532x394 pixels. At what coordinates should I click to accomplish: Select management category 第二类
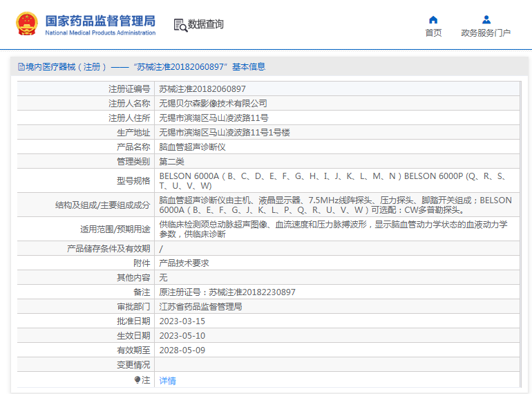171,162
